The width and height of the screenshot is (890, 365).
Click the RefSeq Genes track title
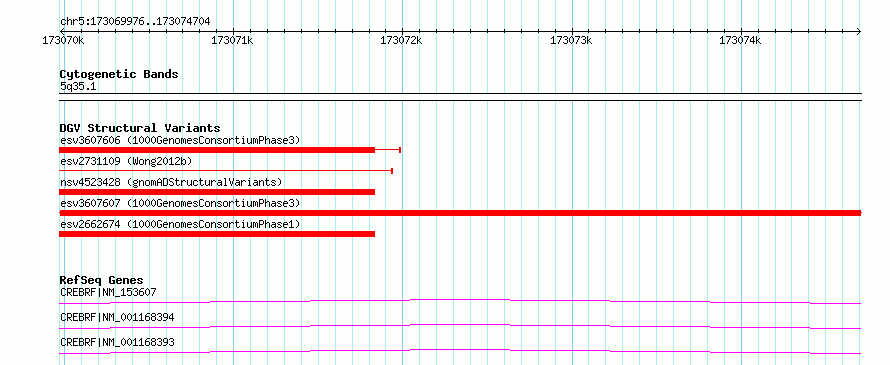(x=101, y=280)
